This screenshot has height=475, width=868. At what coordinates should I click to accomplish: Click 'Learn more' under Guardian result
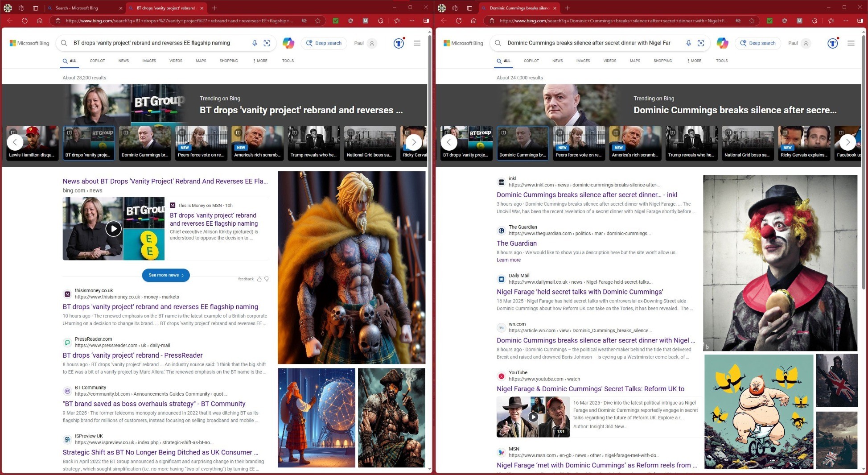[509, 260]
